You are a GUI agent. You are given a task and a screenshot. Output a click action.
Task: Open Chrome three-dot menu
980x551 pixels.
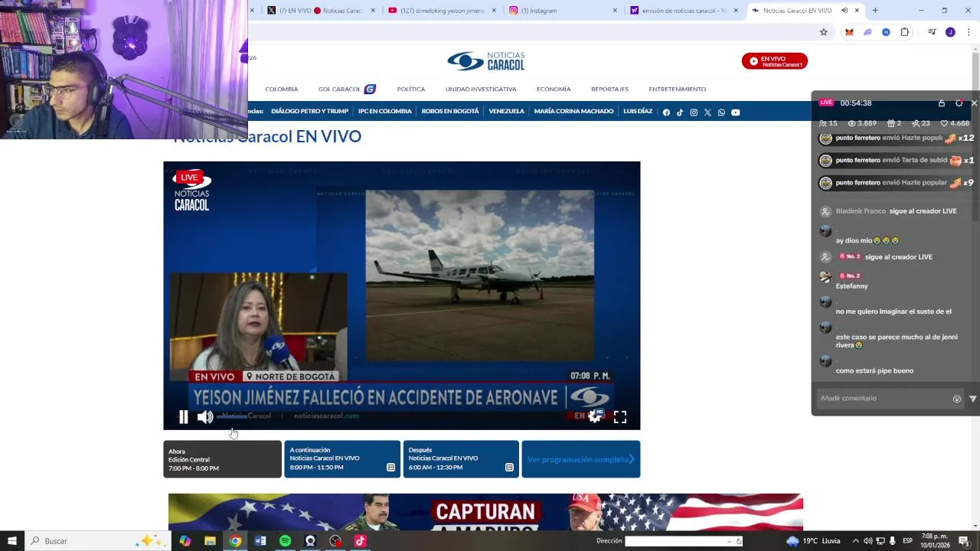coord(969,32)
